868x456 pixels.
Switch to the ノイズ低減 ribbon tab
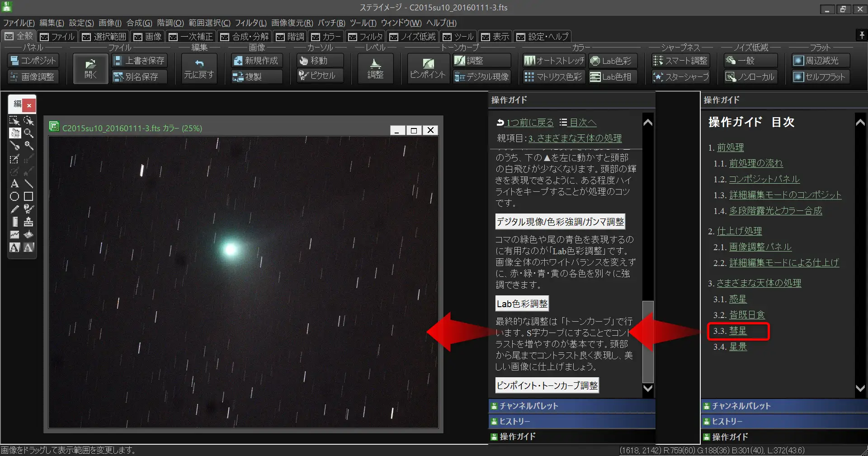click(x=412, y=37)
